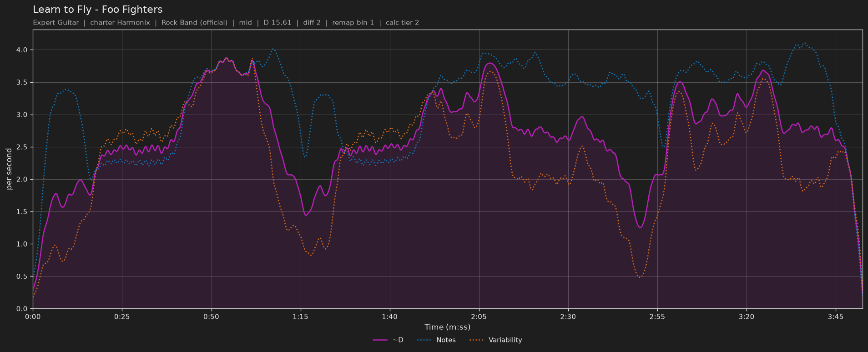Select the "mid" label in the subtitle
868x352 pixels.
pos(246,23)
